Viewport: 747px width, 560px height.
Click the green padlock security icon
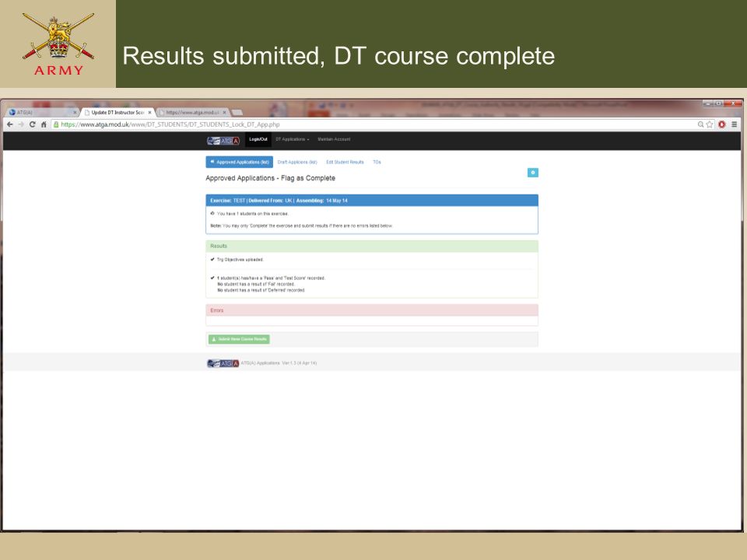(x=56, y=124)
